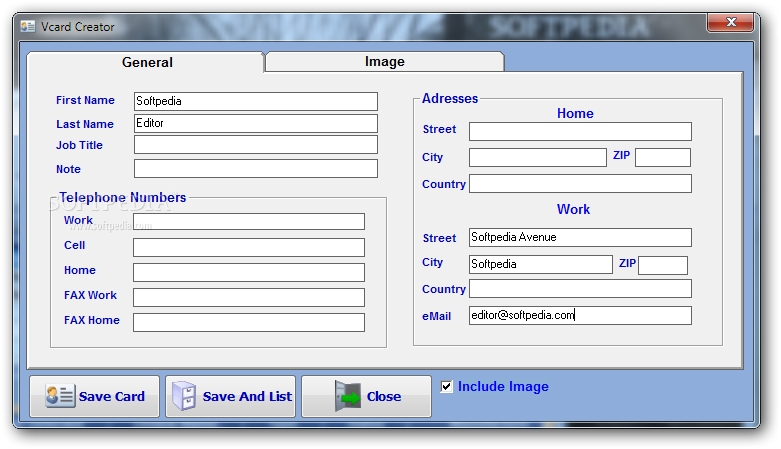Click the Home address Street field

[580, 132]
